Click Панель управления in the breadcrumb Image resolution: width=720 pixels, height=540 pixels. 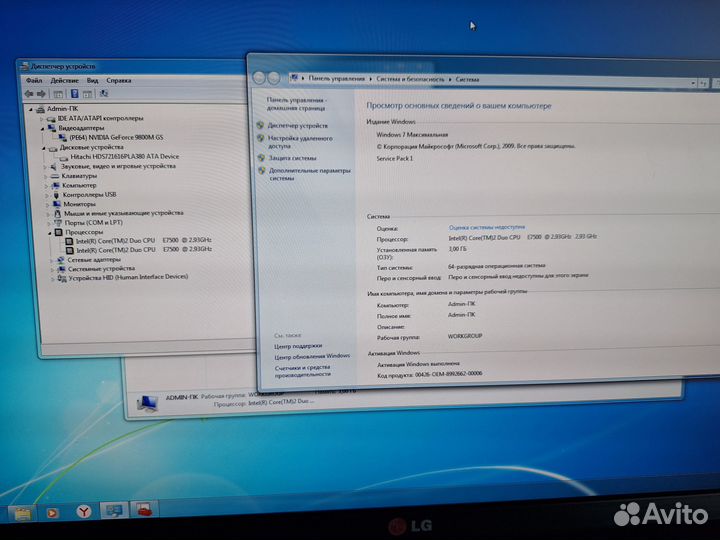click(x=337, y=79)
